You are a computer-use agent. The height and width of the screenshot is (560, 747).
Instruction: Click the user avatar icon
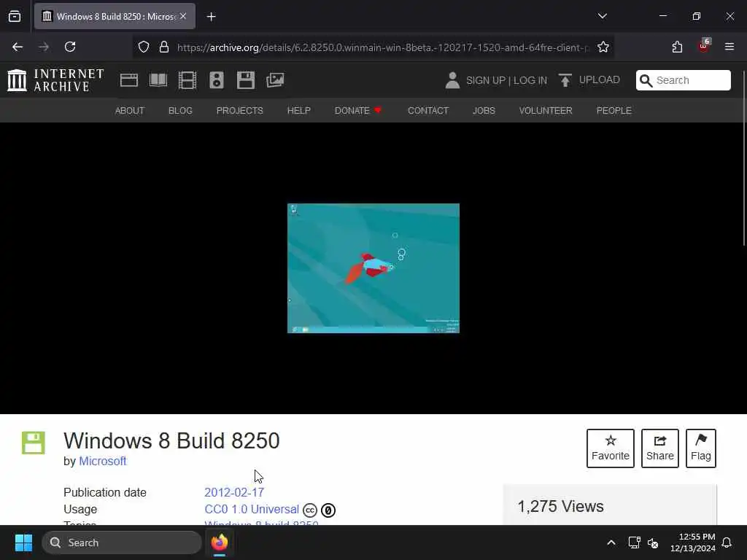pos(452,80)
